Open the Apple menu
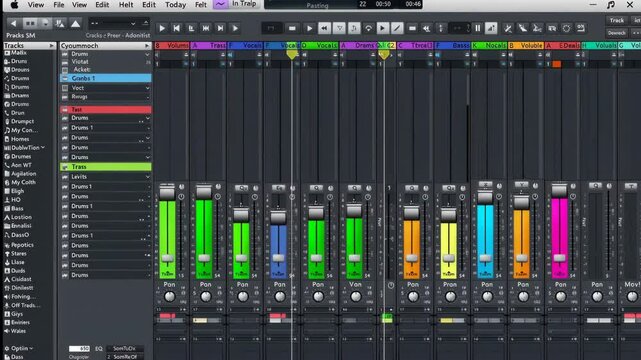Image resolution: width=641 pixels, height=360 pixels. click(14, 5)
